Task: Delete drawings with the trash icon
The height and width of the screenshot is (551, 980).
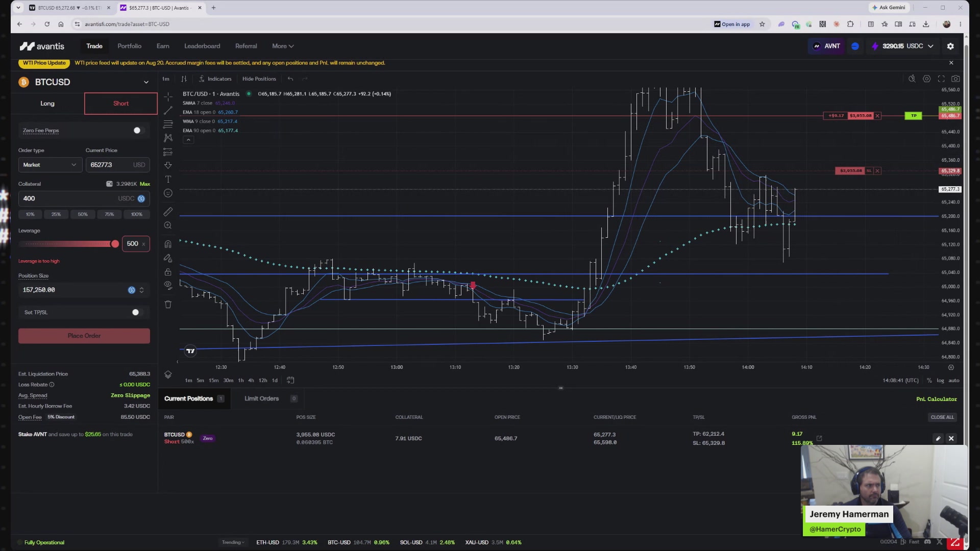Action: tap(168, 305)
